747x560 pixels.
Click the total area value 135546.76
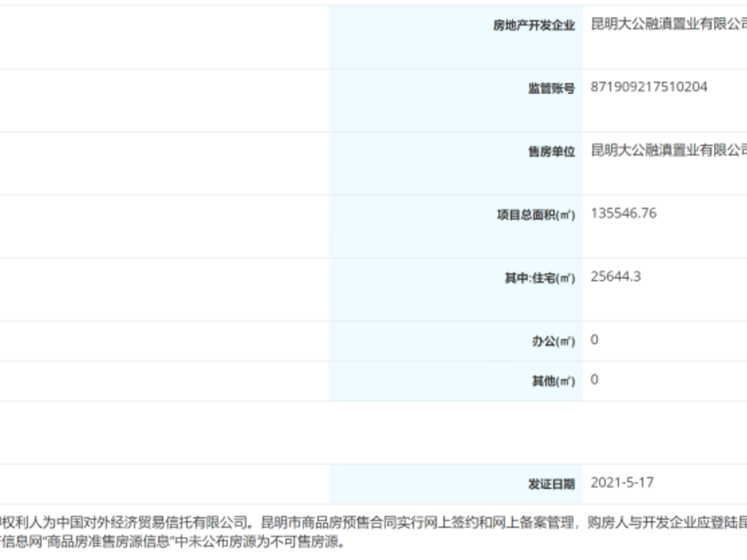coord(623,213)
